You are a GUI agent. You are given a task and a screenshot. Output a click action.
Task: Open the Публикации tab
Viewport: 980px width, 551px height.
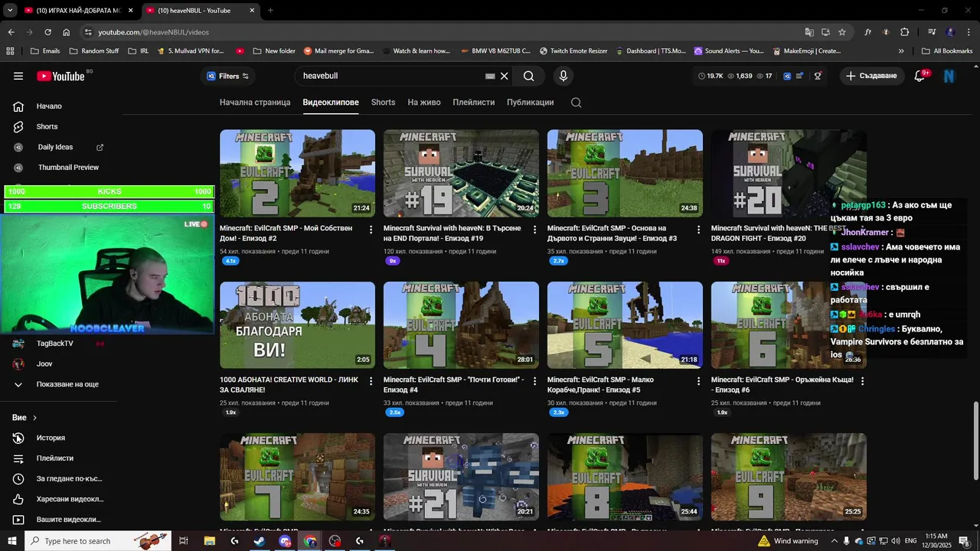pos(530,102)
